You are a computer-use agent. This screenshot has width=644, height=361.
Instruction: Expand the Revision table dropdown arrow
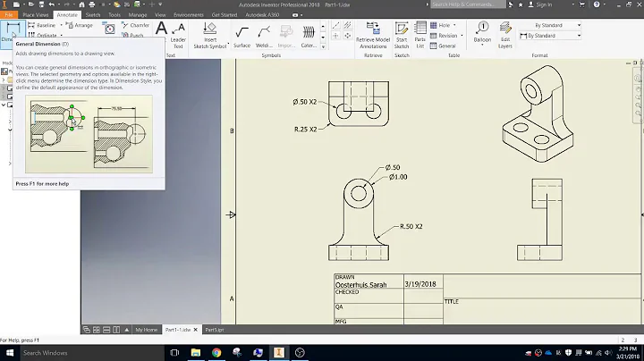tap(462, 35)
